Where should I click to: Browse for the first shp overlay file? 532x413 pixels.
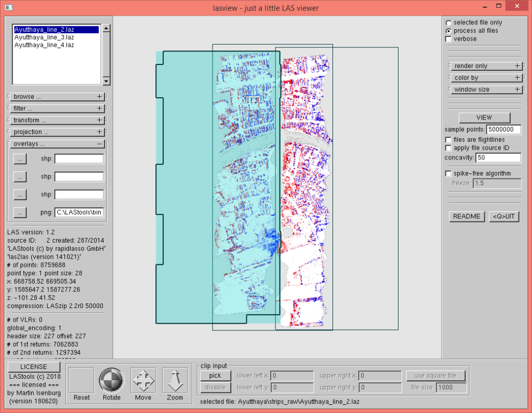coord(19,158)
